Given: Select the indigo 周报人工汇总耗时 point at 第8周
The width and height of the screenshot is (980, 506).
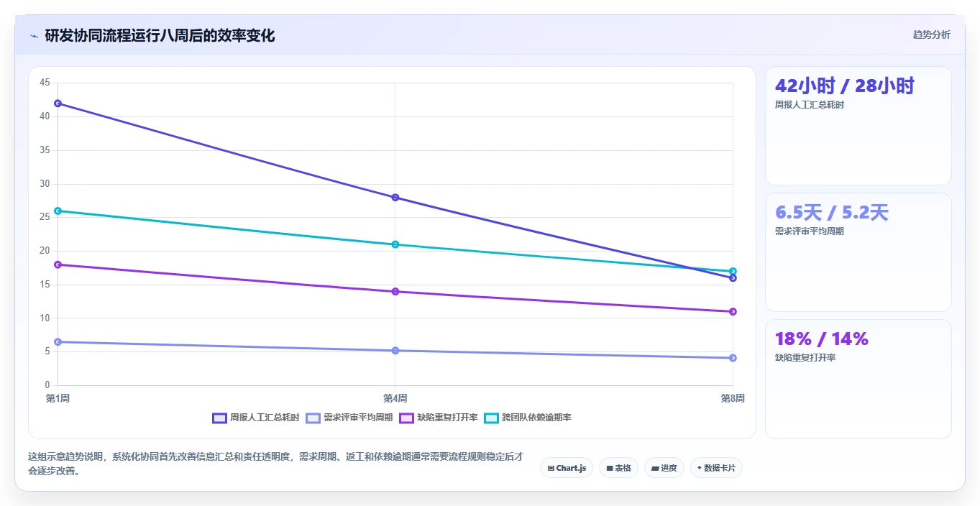Looking at the screenshot, I should click(733, 278).
